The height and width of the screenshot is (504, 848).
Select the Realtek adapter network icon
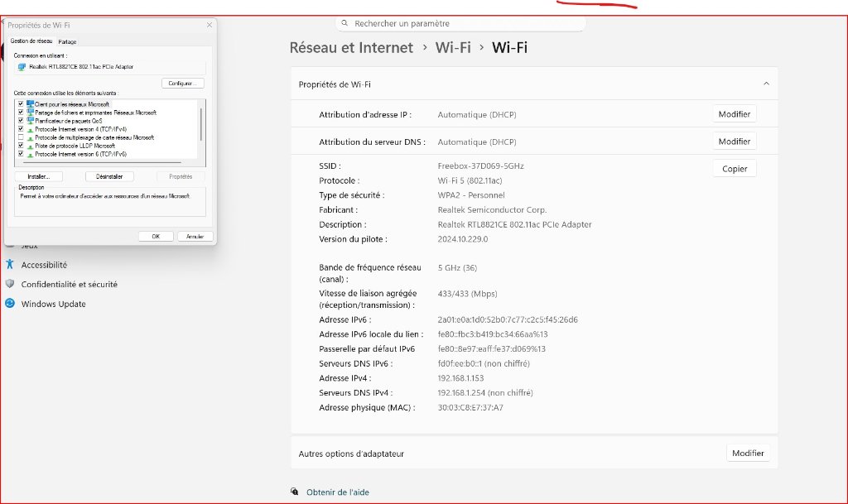(x=22, y=66)
